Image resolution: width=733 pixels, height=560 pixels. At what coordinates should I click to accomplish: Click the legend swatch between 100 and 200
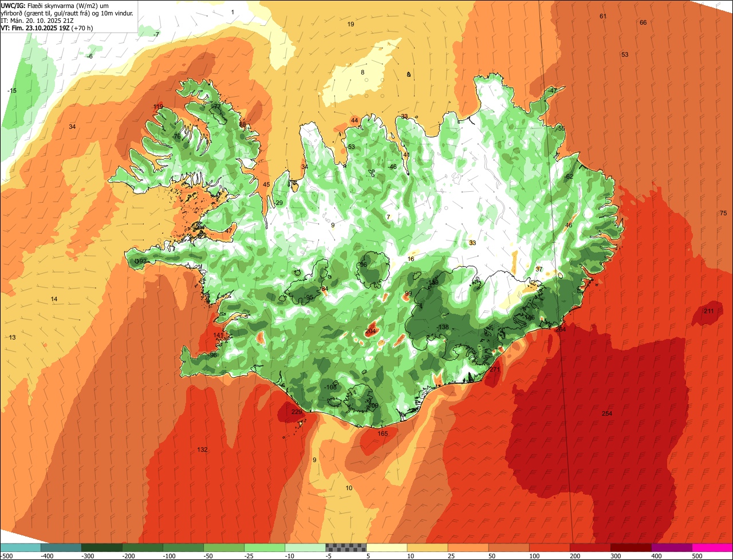pyautogui.click(x=549, y=547)
